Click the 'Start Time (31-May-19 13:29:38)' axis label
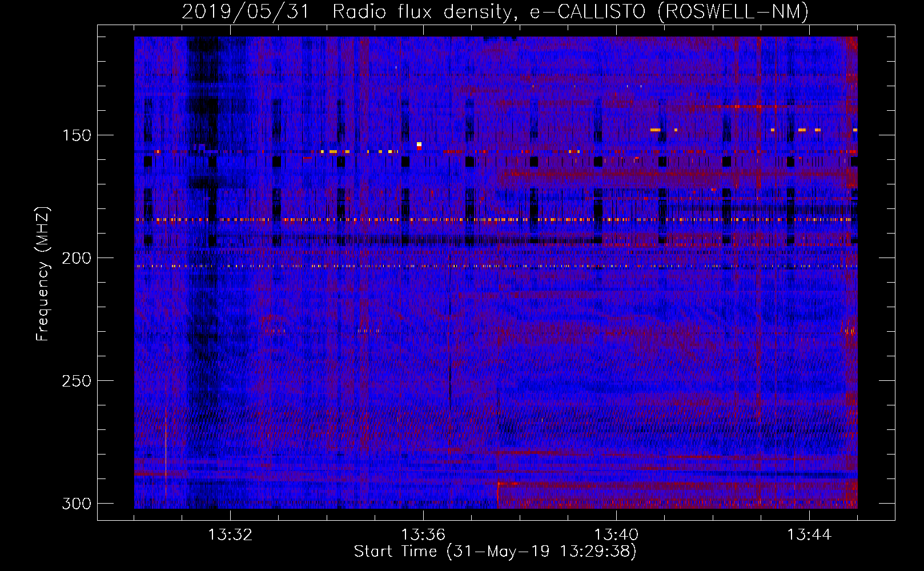The height and width of the screenshot is (571, 924). 495,552
